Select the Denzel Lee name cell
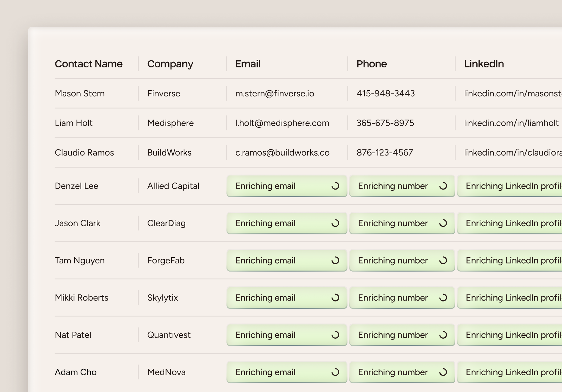The height and width of the screenshot is (392, 562). pyautogui.click(x=77, y=186)
